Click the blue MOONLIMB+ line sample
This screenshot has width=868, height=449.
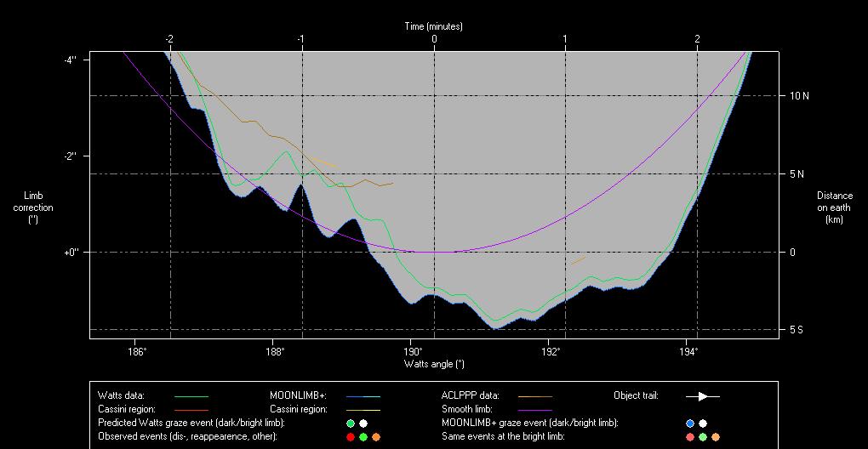pos(363,396)
